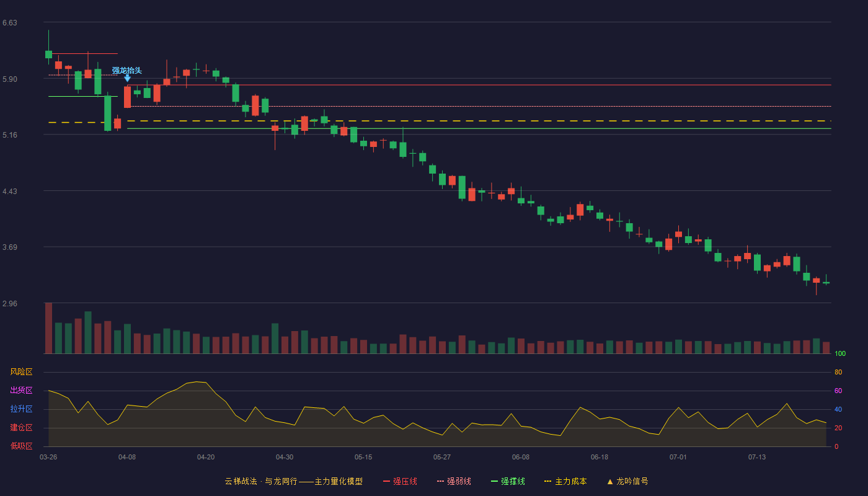Click the 5.16 price axis label
This screenshot has height=496, width=868.
coord(9,135)
